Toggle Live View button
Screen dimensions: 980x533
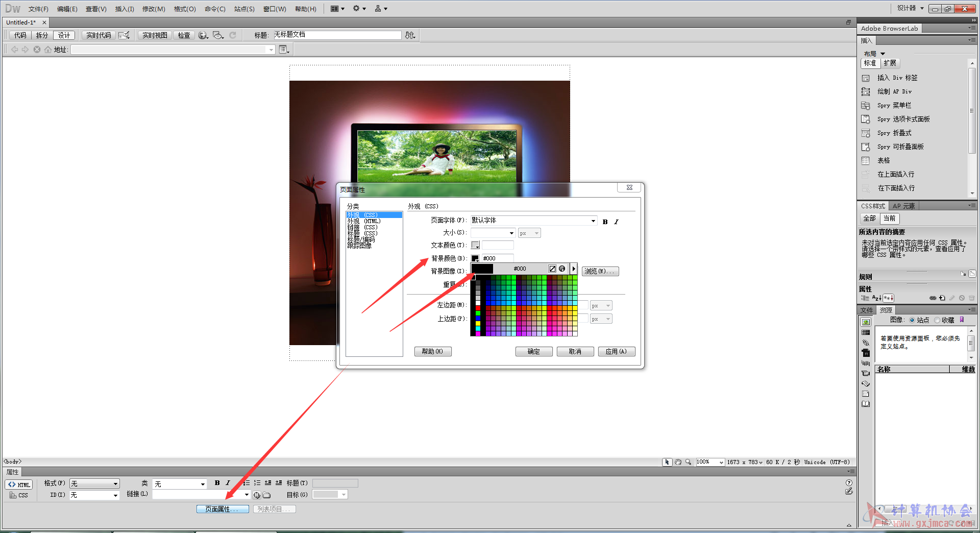coord(155,35)
